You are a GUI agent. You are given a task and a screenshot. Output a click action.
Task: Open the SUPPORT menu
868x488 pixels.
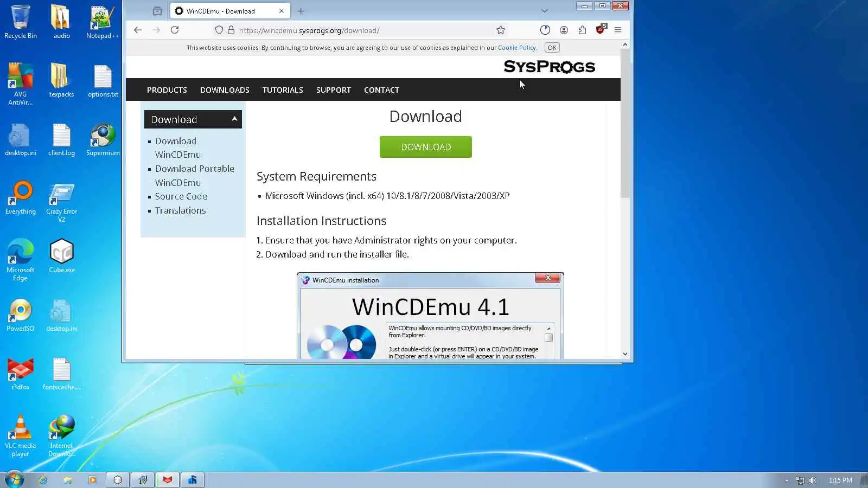tap(334, 90)
